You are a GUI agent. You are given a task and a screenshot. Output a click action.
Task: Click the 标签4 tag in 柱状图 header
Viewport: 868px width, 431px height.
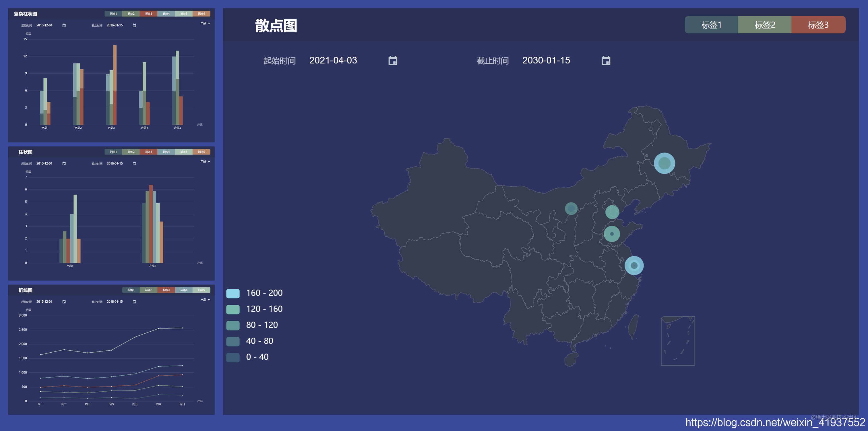(166, 152)
